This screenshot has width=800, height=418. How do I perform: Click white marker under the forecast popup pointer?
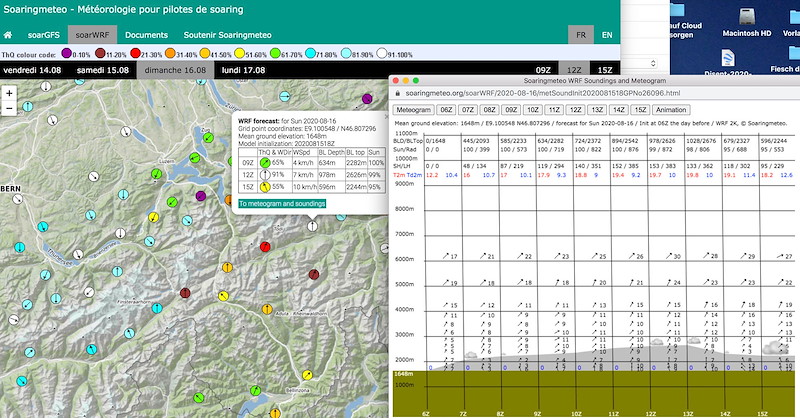pyautogui.click(x=312, y=226)
